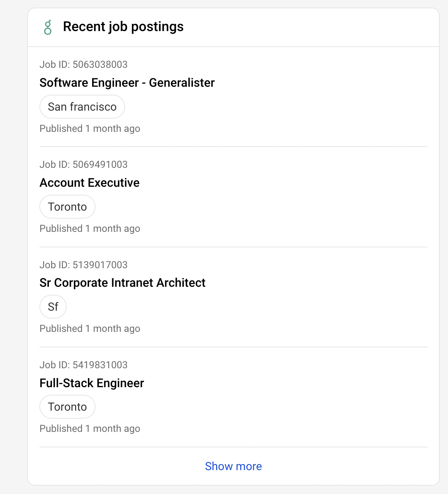448x494 pixels.
Task: Open the Recent job postings heading
Action: pos(123,27)
